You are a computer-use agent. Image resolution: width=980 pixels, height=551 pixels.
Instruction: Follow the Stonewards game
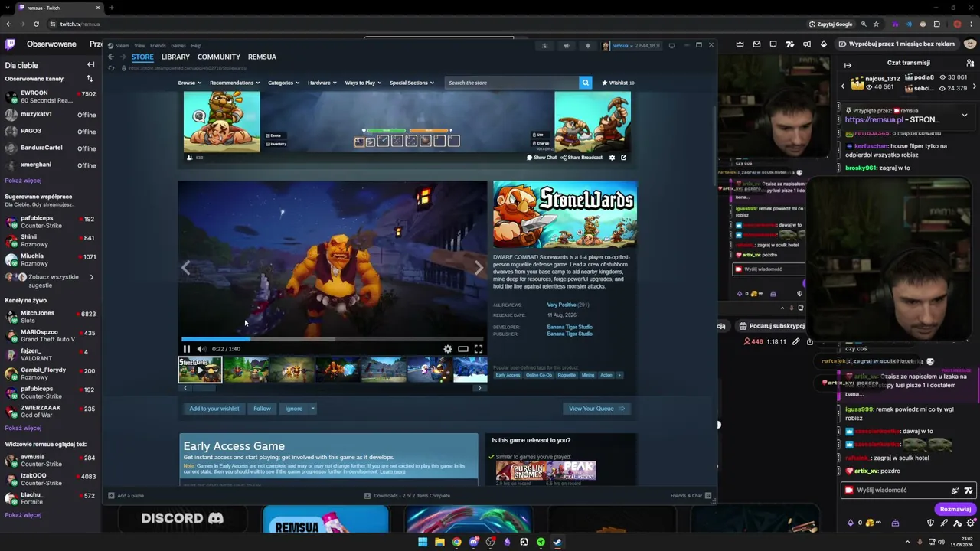262,409
